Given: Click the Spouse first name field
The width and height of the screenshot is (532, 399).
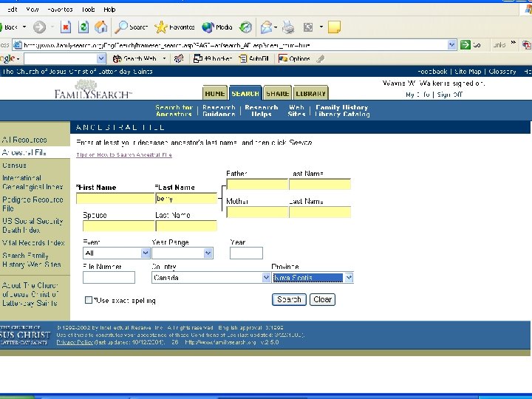Looking at the screenshot, I should (119, 226).
